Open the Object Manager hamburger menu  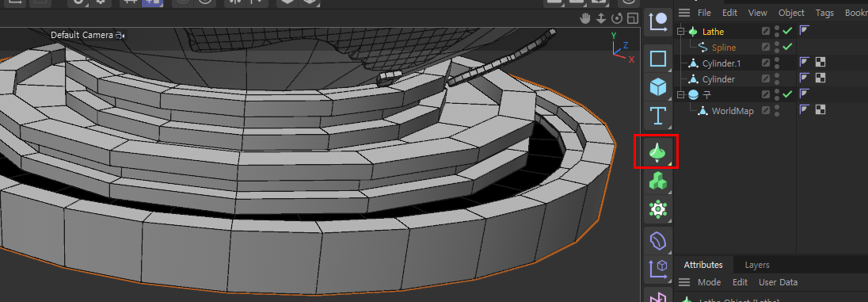[x=685, y=13]
